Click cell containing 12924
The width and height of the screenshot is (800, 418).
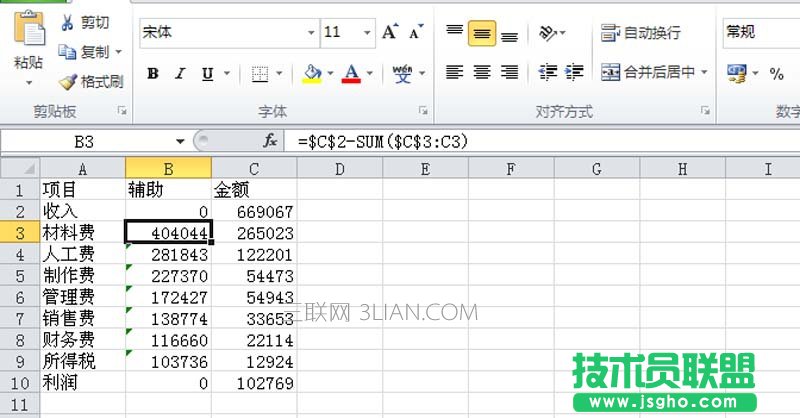[254, 361]
